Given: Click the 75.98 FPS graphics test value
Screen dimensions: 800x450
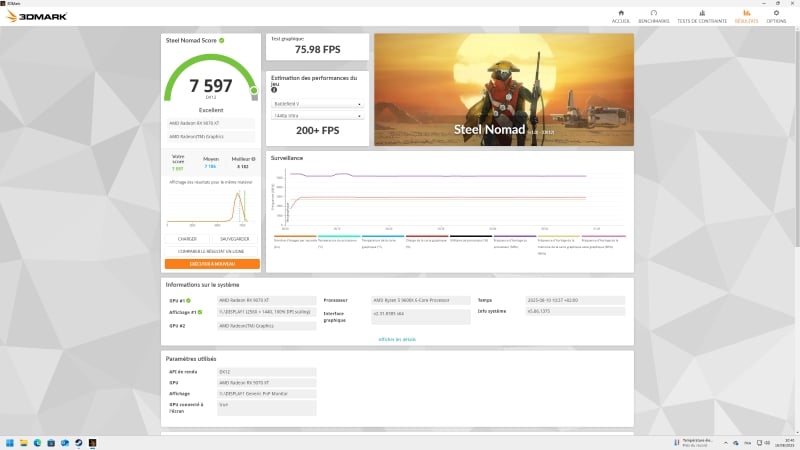Looking at the screenshot, I should pos(317,49).
